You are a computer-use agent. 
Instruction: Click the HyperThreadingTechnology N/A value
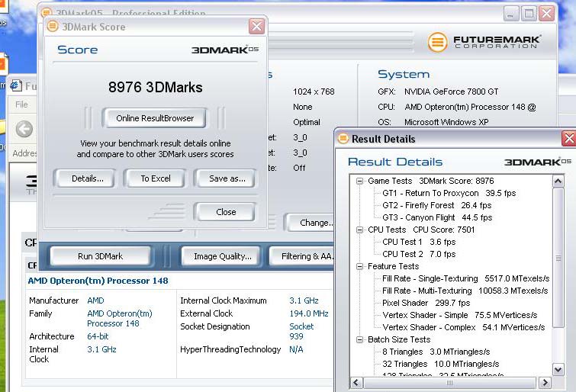[296, 349]
